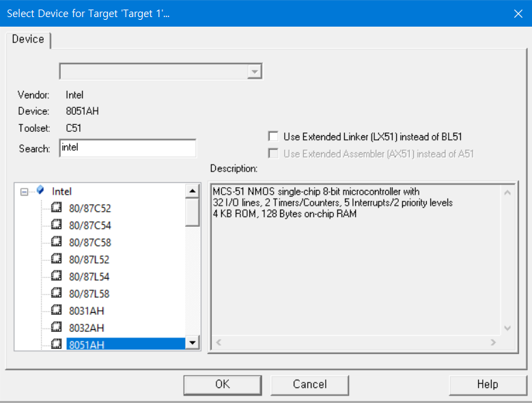This screenshot has height=403, width=532.
Task: Click description box scroll up arrow
Action: (x=507, y=193)
